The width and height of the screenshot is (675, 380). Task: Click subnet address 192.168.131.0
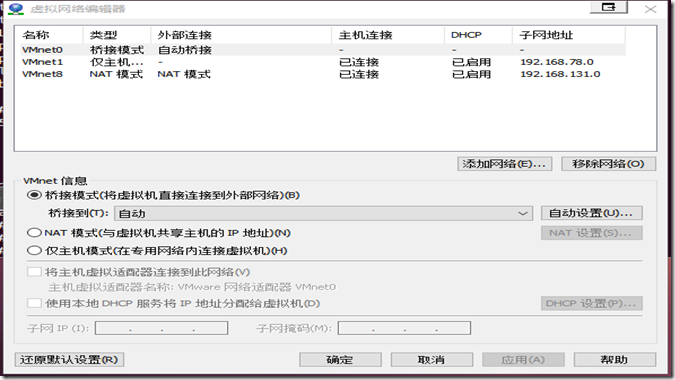pyautogui.click(x=560, y=74)
